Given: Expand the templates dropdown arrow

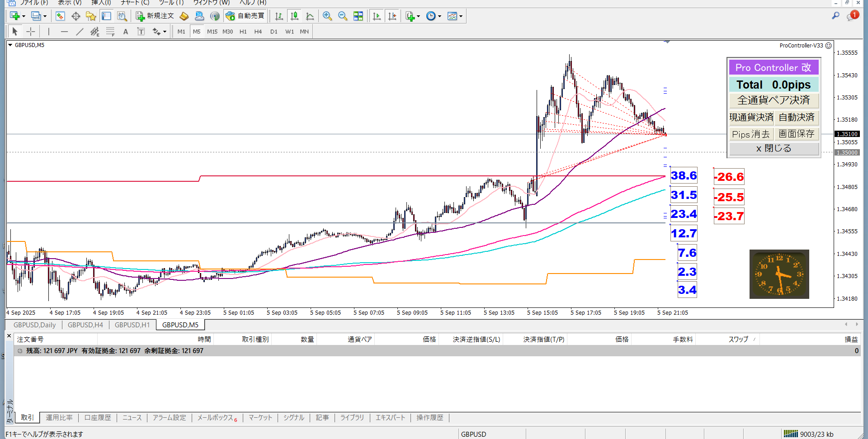Looking at the screenshot, I should (x=461, y=16).
